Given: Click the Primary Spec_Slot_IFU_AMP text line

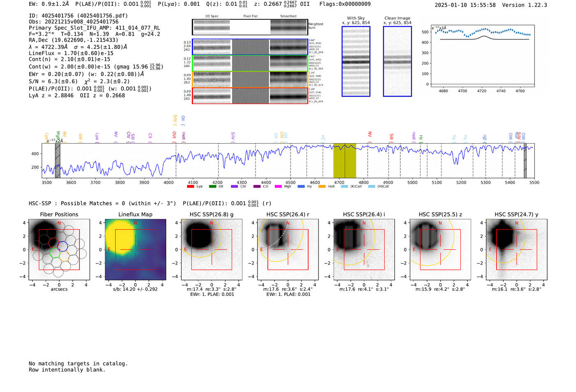Looking at the screenshot, I should (x=95, y=28).
